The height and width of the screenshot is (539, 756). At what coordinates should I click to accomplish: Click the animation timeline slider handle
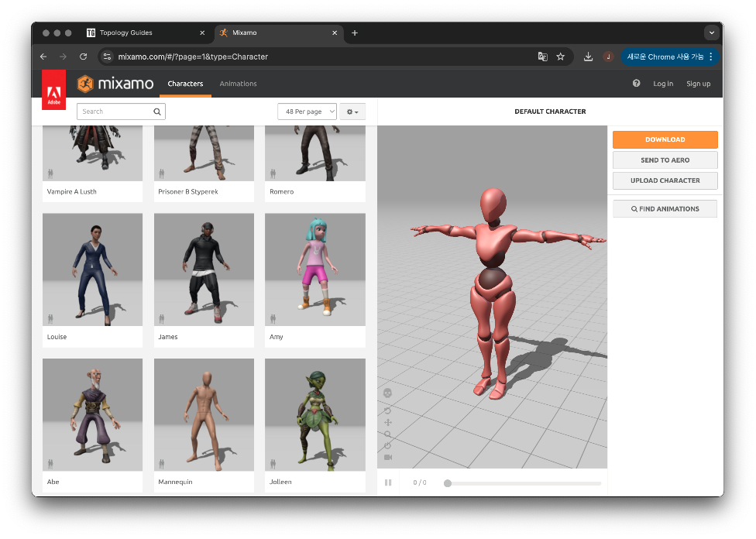pyautogui.click(x=448, y=483)
